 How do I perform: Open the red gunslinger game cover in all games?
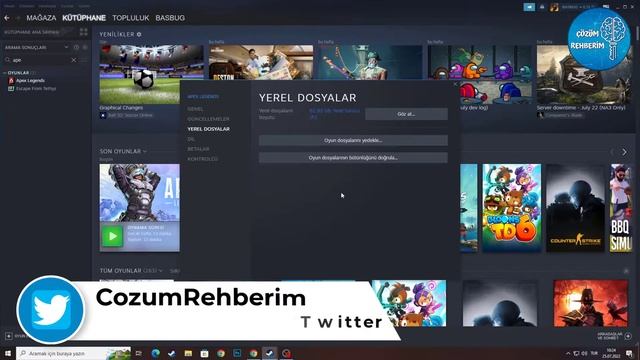click(591, 303)
